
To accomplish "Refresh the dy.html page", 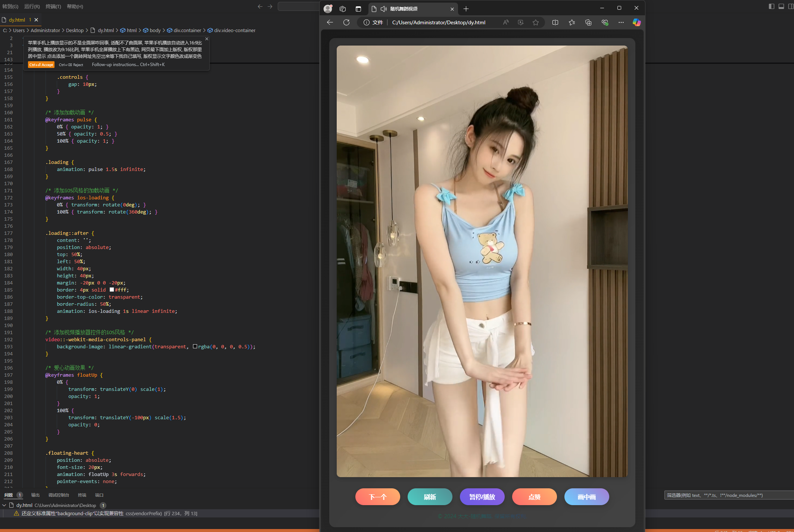I will tap(346, 22).
